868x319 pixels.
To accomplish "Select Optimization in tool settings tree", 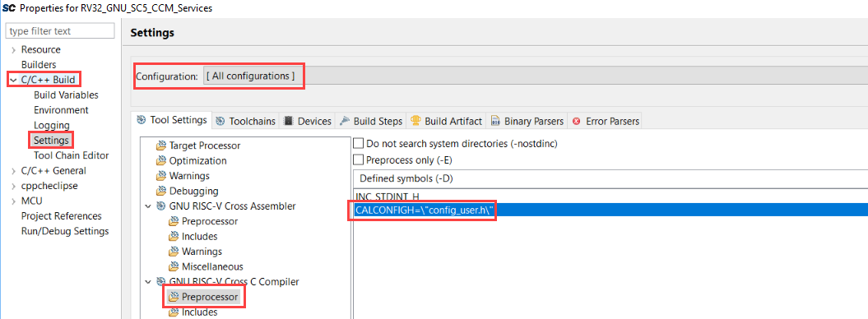I will click(197, 161).
